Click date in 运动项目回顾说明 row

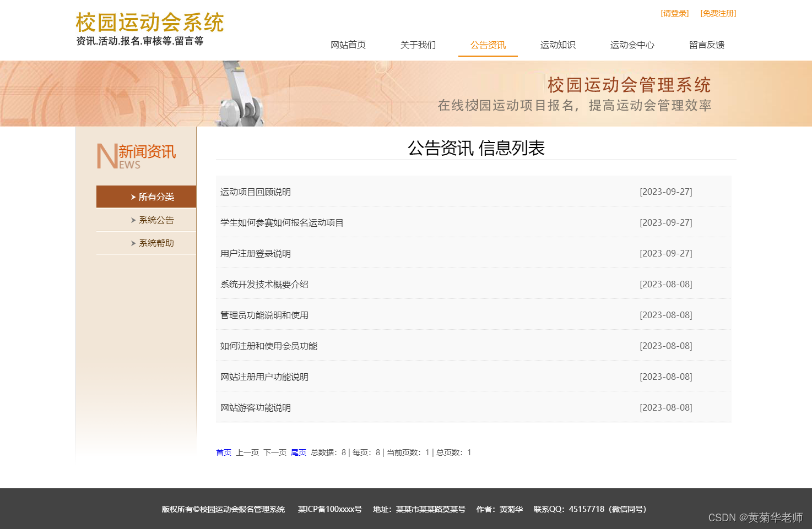pyautogui.click(x=666, y=192)
